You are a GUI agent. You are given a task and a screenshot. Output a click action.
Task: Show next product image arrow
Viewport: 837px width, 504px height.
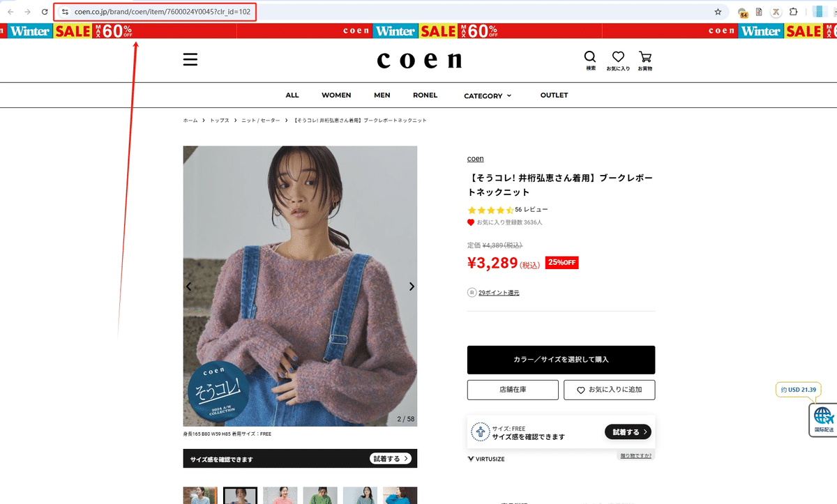point(412,287)
